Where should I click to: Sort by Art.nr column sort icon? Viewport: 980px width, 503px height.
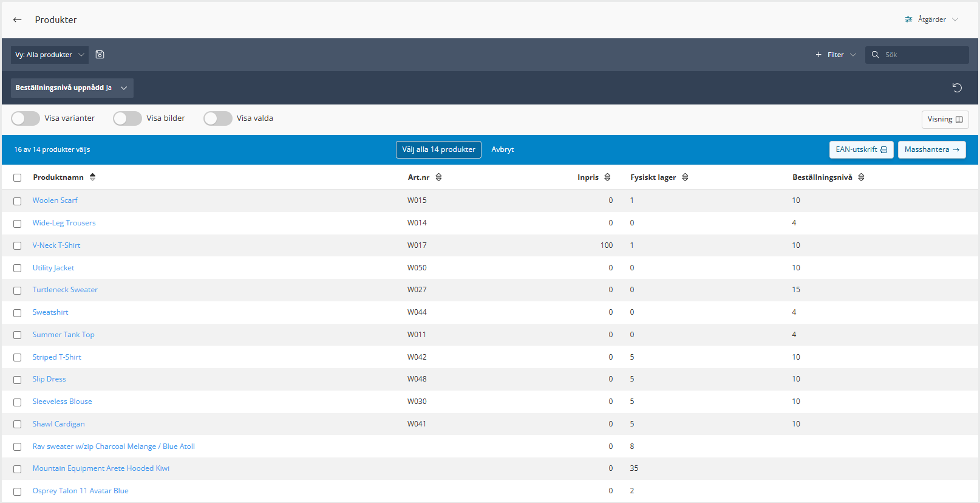pos(438,177)
